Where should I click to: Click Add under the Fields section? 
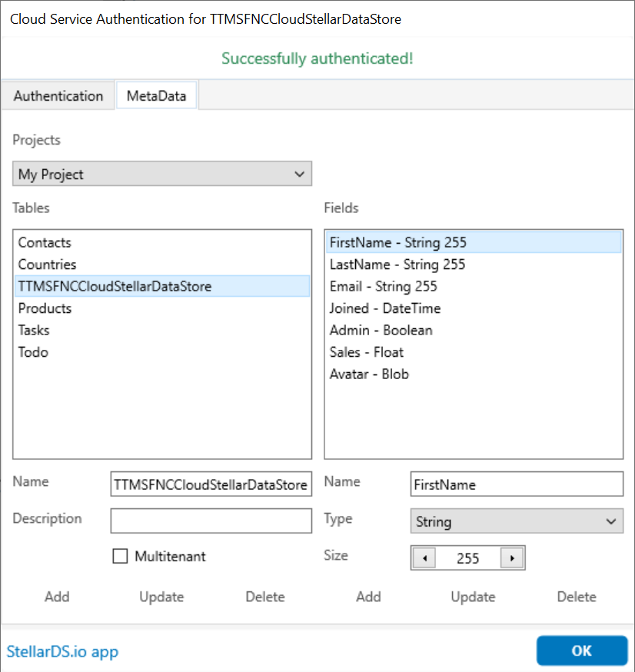coord(368,597)
